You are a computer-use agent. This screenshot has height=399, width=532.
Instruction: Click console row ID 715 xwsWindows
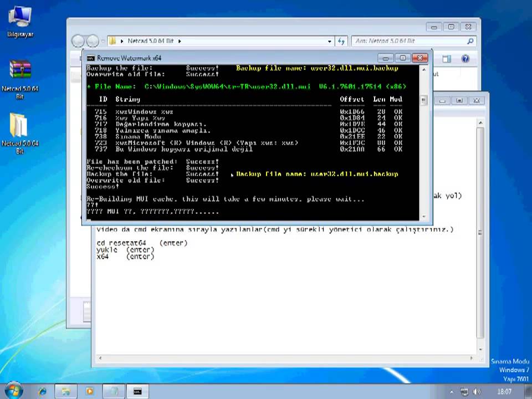249,111
